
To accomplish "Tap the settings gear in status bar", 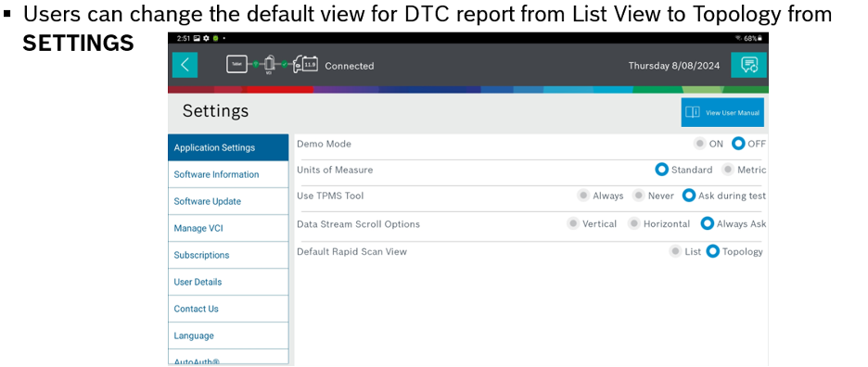I will 206,38.
